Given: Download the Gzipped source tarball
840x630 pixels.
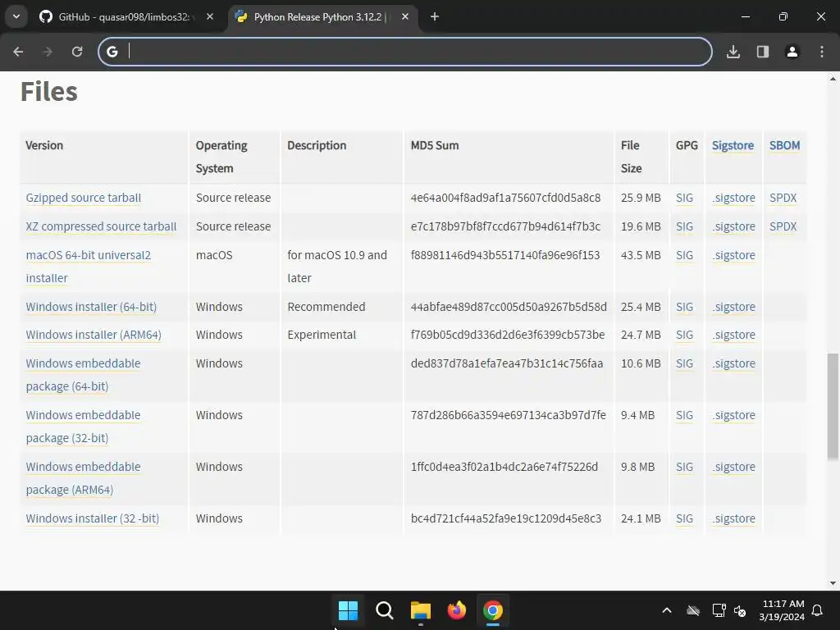Looking at the screenshot, I should pyautogui.click(x=84, y=198).
